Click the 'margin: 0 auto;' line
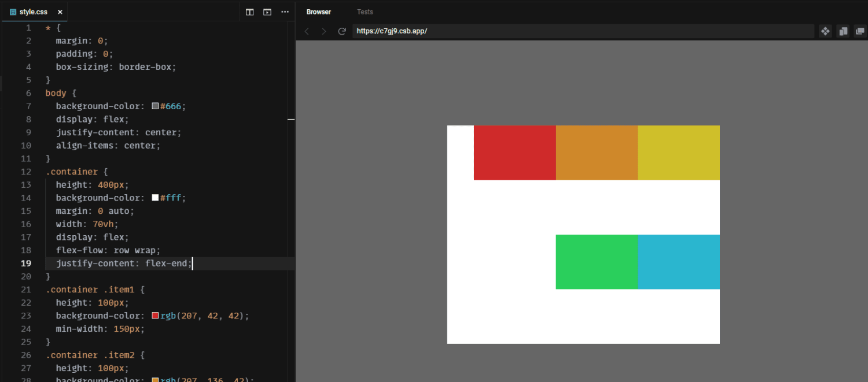 pos(95,211)
